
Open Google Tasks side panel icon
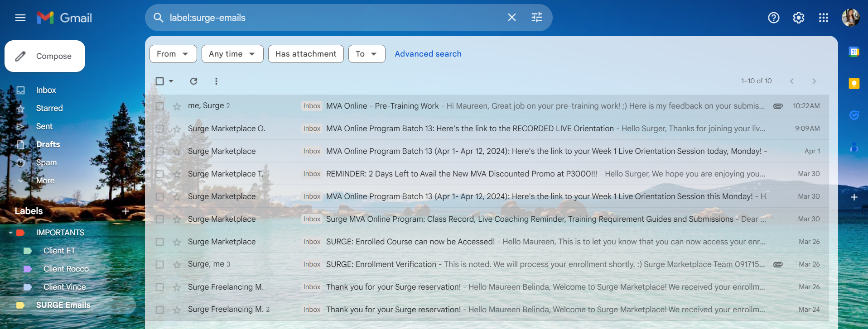854,115
